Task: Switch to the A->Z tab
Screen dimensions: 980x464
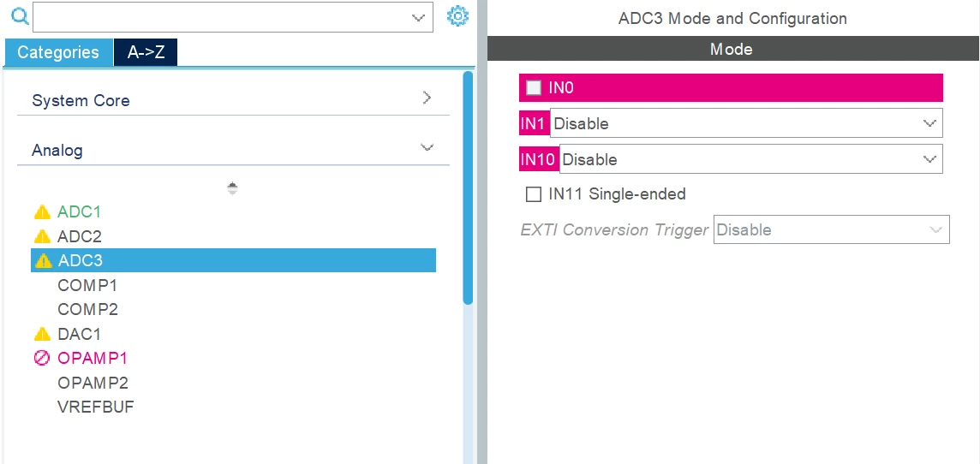Action: point(146,52)
